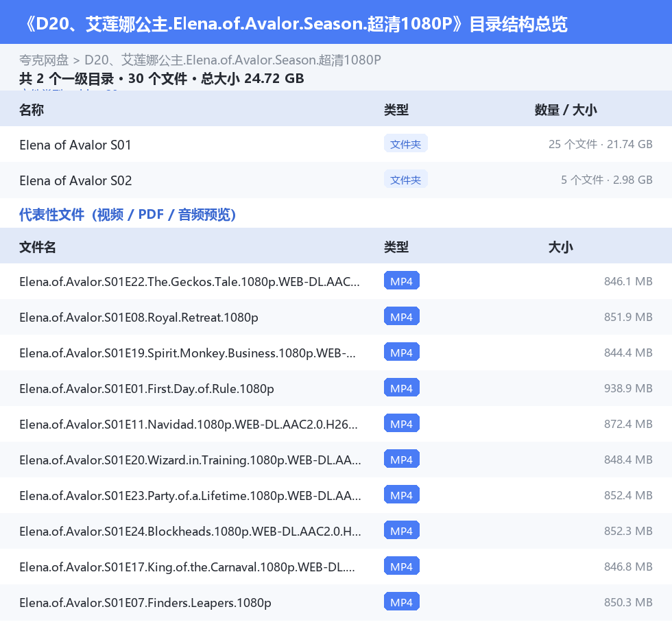Select file S01E19.Spirit.Monkey.Business
The image size is (672, 642).
[x=187, y=353]
